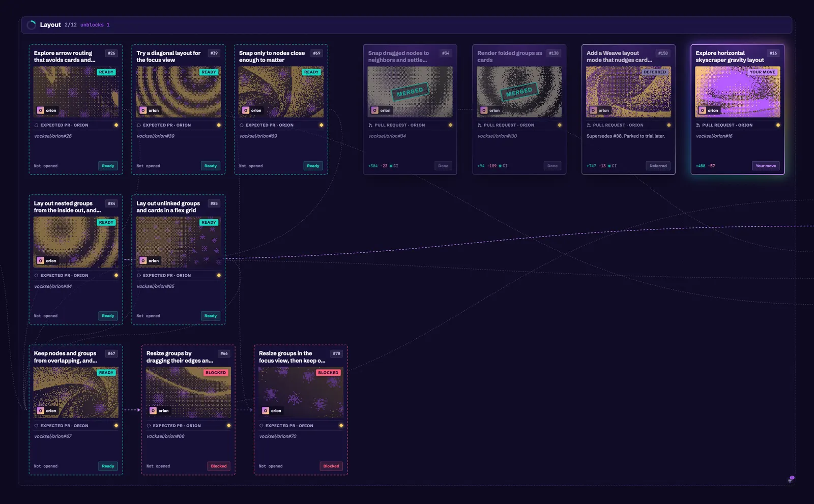Click orion avatar on card #85

[x=143, y=261]
